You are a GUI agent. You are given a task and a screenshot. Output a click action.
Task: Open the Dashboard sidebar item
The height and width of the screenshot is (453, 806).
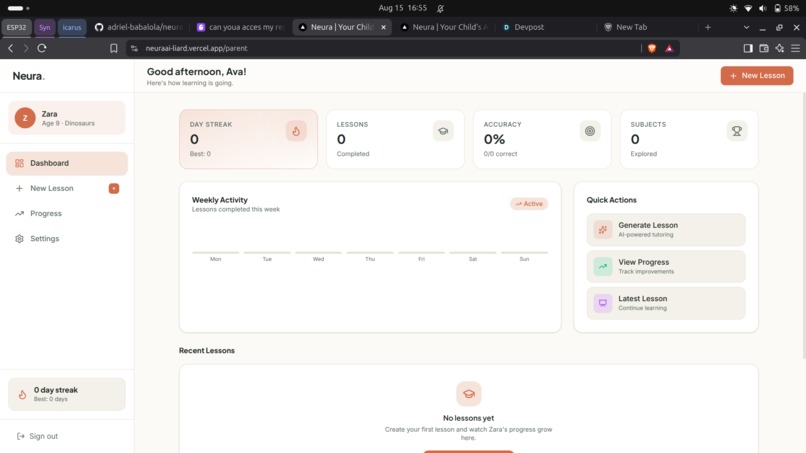[67, 163]
